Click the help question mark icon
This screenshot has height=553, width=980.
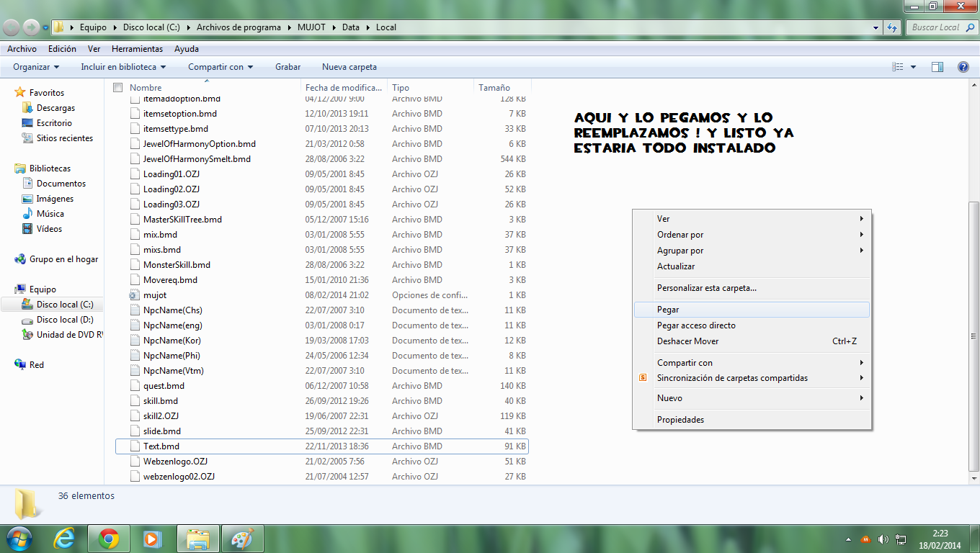963,67
